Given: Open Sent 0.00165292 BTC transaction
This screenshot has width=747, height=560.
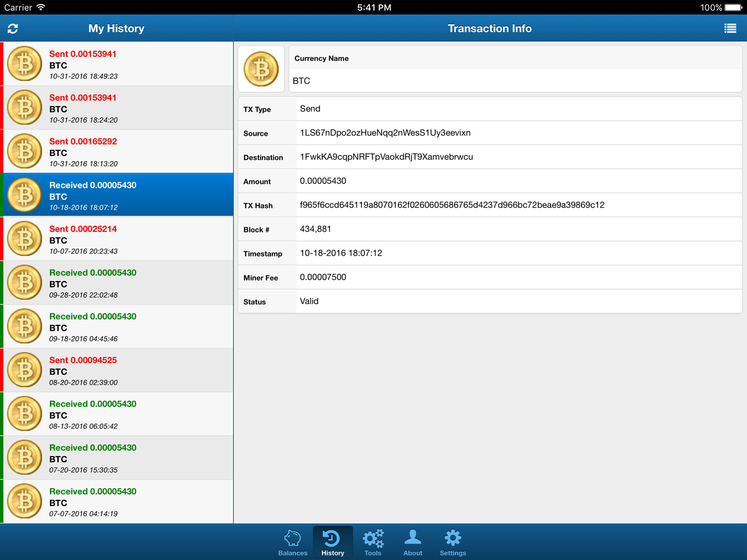Looking at the screenshot, I should pyautogui.click(x=116, y=151).
